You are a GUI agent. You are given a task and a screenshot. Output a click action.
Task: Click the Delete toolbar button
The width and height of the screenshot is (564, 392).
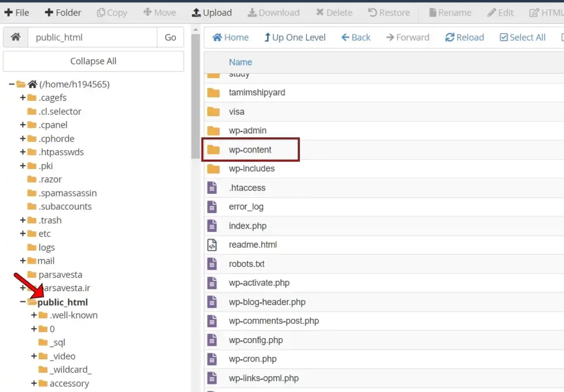pyautogui.click(x=334, y=13)
